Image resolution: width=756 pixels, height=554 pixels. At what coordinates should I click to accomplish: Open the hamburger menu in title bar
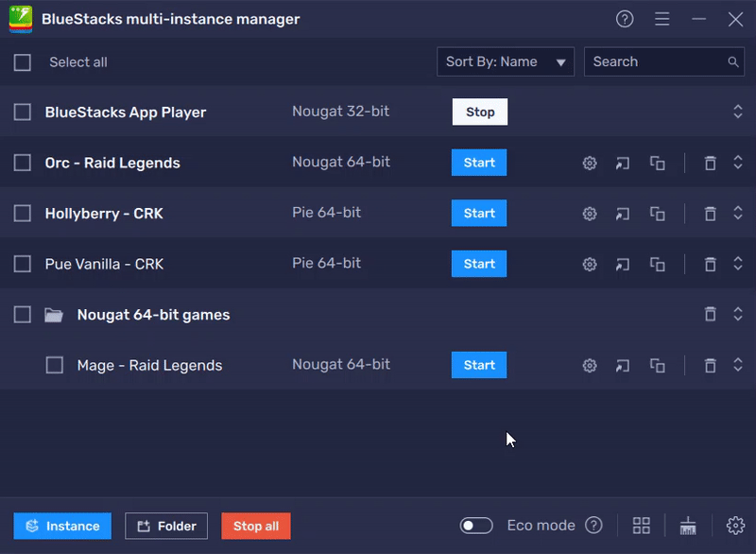pos(662,19)
